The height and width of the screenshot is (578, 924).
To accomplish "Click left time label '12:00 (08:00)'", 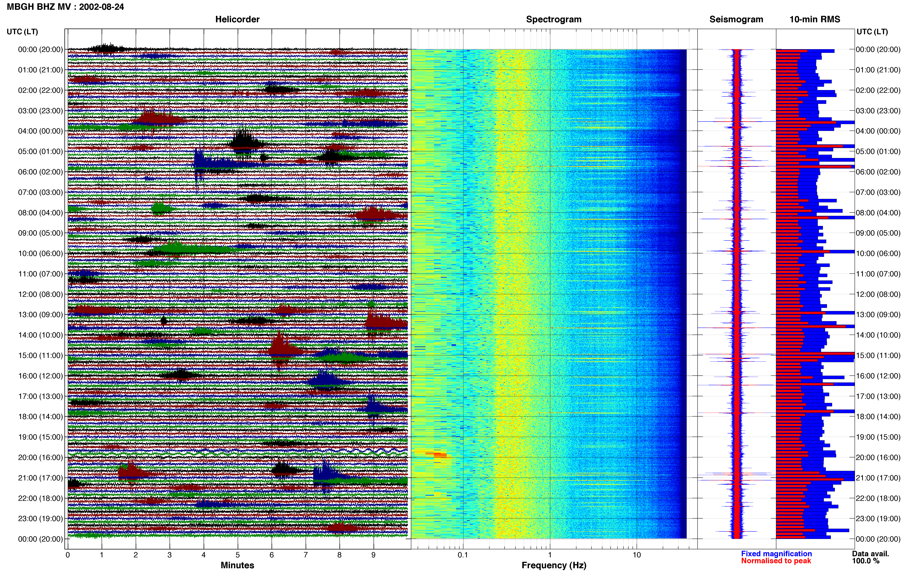I will click(41, 294).
